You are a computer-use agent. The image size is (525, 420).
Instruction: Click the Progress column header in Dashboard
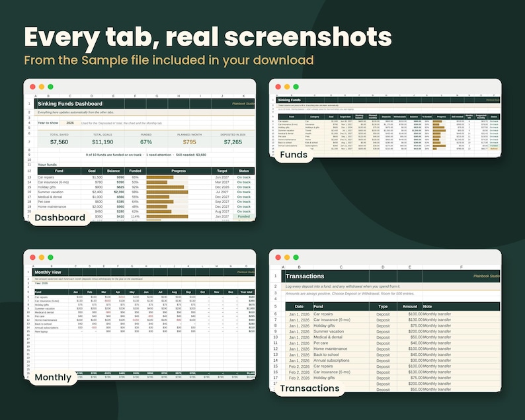coord(179,171)
